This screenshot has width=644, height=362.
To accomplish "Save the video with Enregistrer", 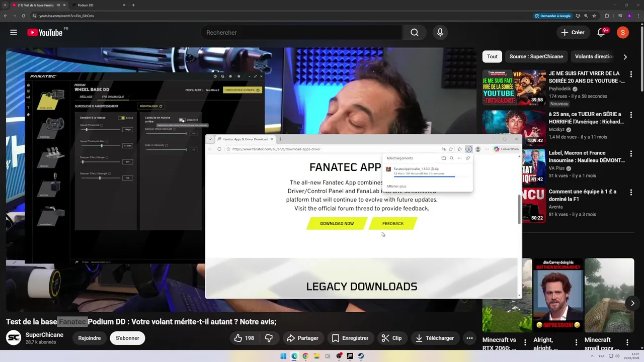I will tap(350, 338).
